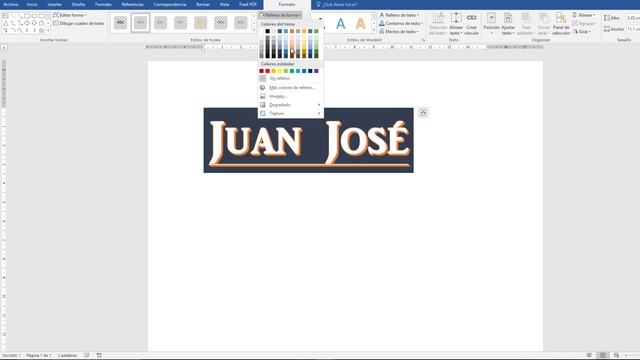Select the triangle shape in shapes gallery
Viewport: 640px width, 360px height.
tap(6, 23)
